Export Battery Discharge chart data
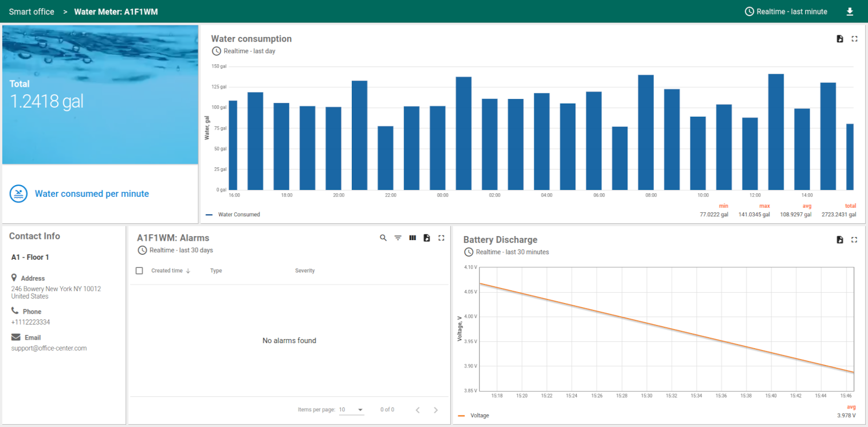Image resolution: width=868 pixels, height=427 pixels. pyautogui.click(x=840, y=239)
